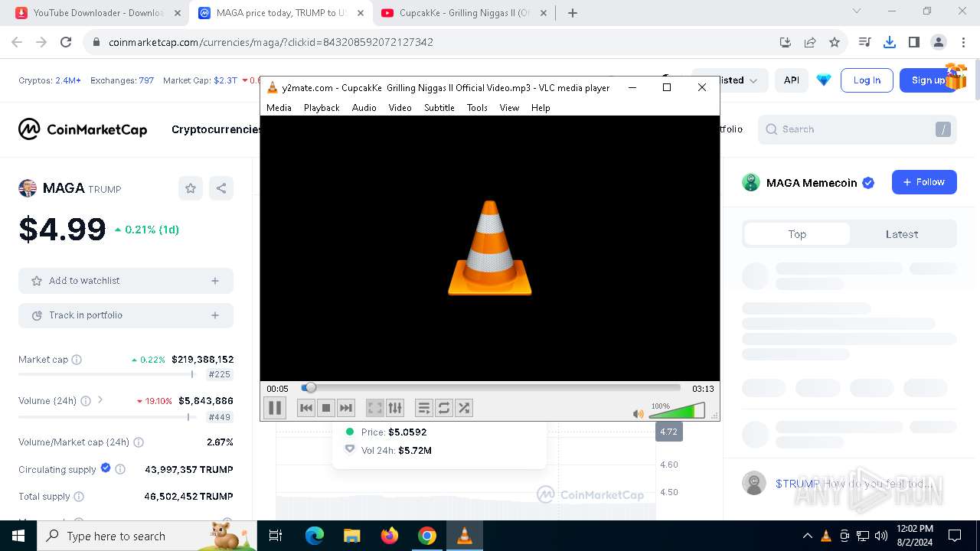Viewport: 980px width, 551px height.
Task: Go back in Chrome browser
Action: (17, 42)
